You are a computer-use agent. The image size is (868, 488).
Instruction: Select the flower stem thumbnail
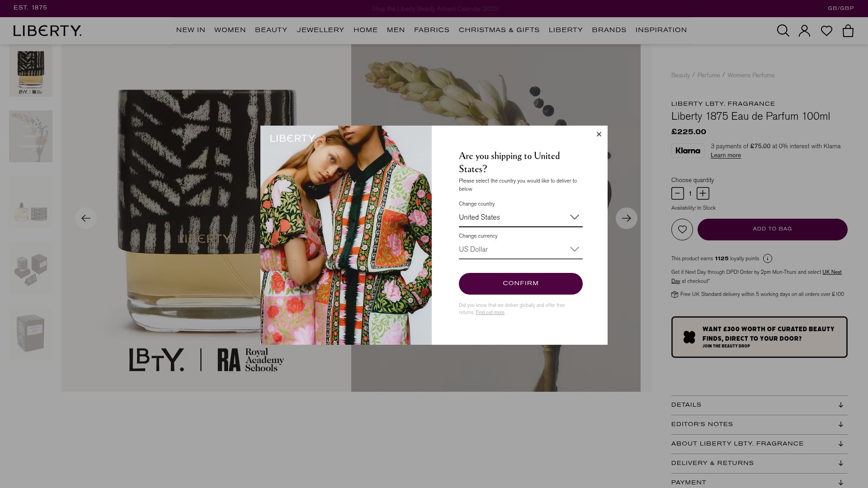[x=31, y=136]
